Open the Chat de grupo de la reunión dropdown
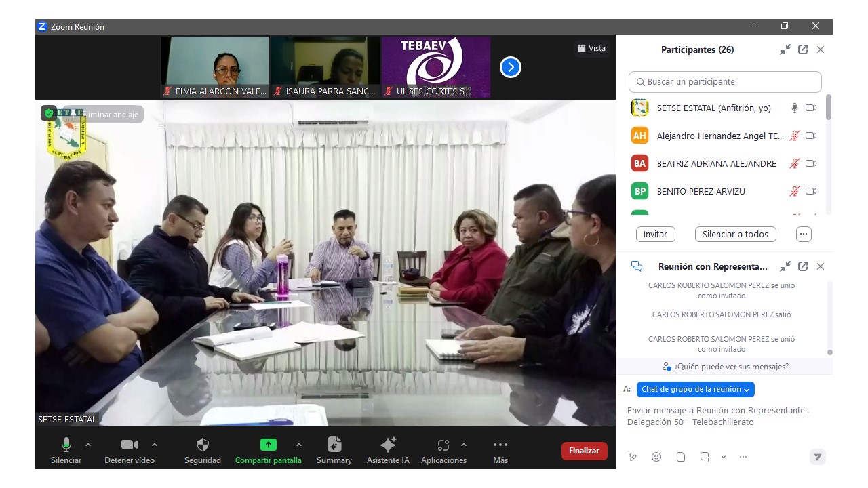This screenshot has width=868, height=488. [x=695, y=389]
